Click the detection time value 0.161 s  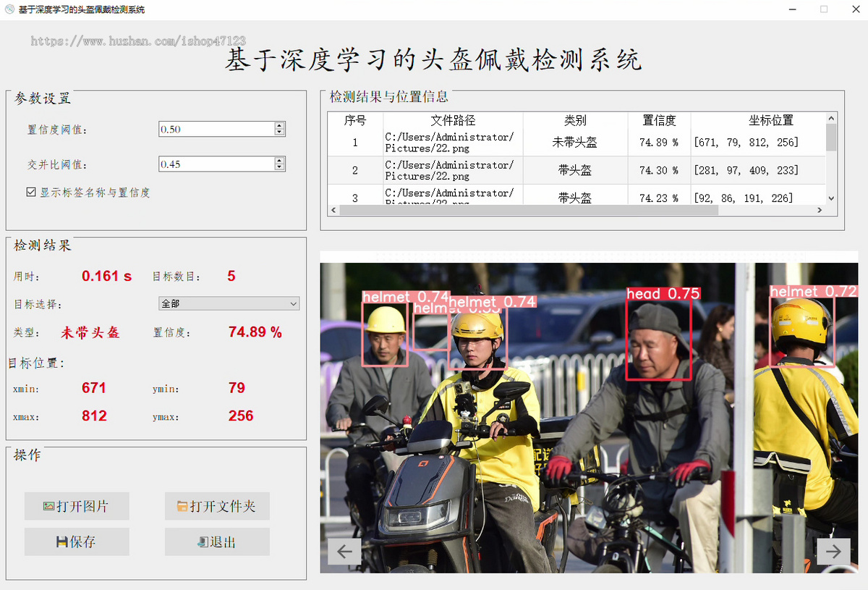point(107,276)
